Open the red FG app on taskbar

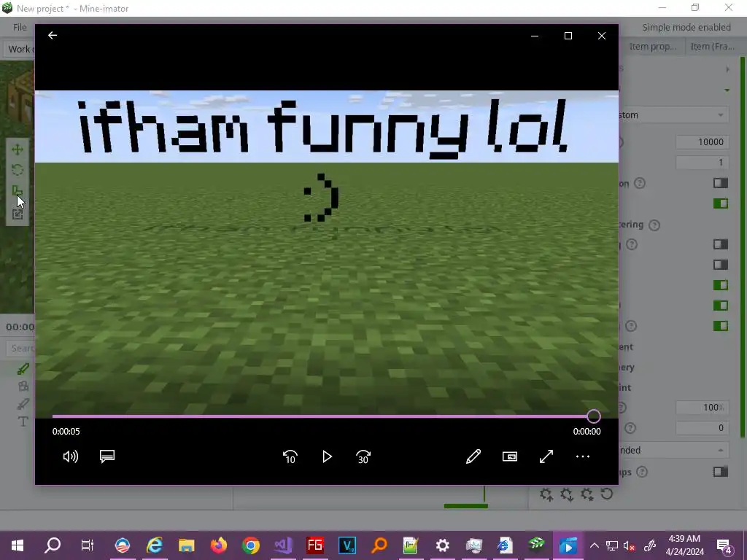pos(315,545)
